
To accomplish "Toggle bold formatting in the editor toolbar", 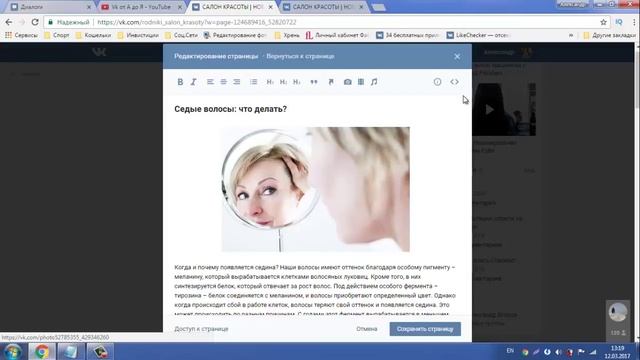I will (x=180, y=82).
